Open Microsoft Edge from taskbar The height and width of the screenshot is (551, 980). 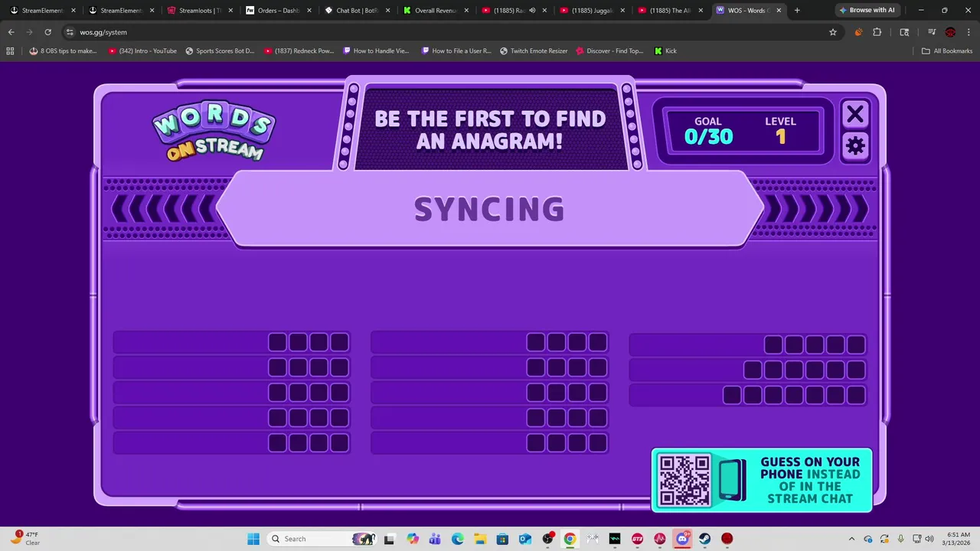pyautogui.click(x=458, y=539)
